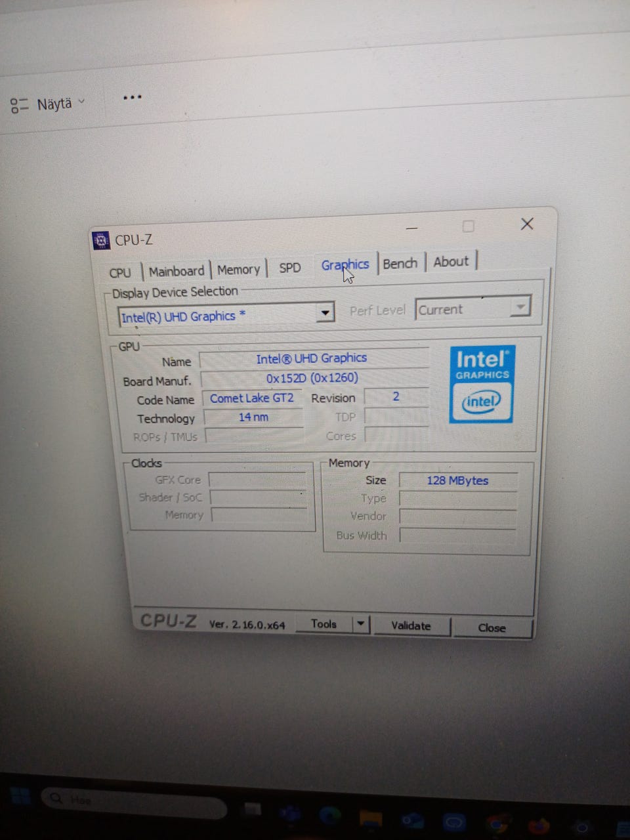Expand the Tools button dropdown arrow
Screen dimensions: 630x840
click(361, 623)
